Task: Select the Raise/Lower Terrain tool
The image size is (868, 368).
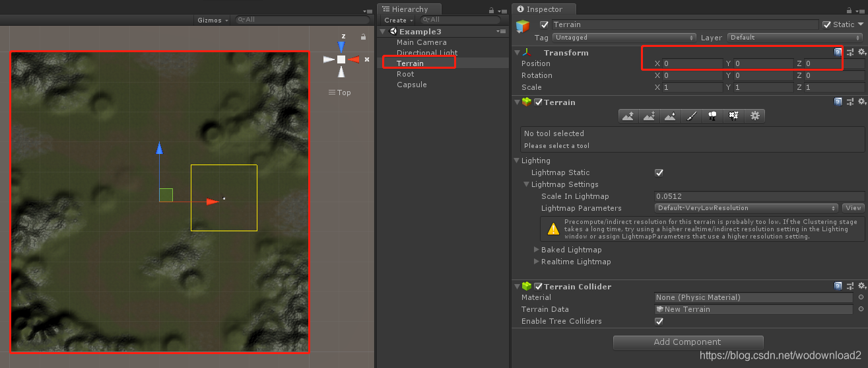Action: [628, 116]
